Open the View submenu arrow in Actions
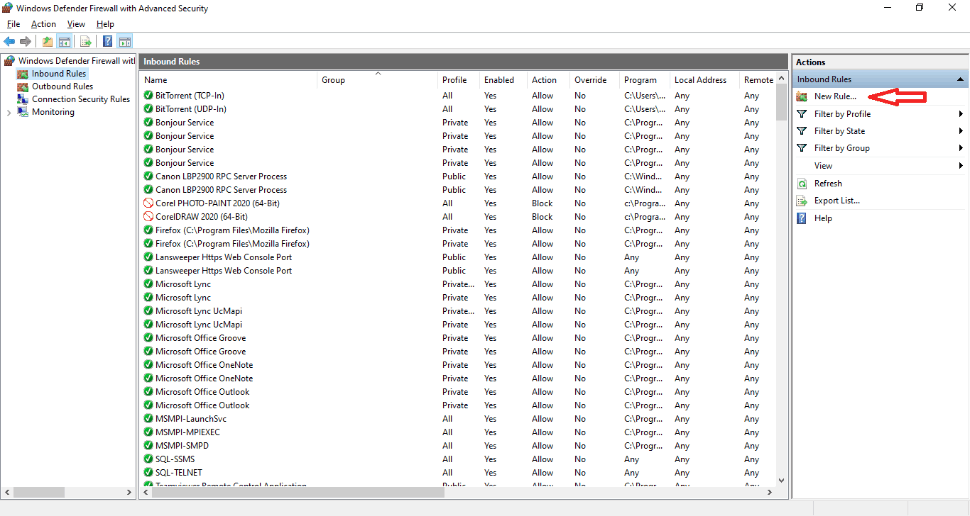Image resolution: width=970 pixels, height=516 pixels. pyautogui.click(x=961, y=166)
